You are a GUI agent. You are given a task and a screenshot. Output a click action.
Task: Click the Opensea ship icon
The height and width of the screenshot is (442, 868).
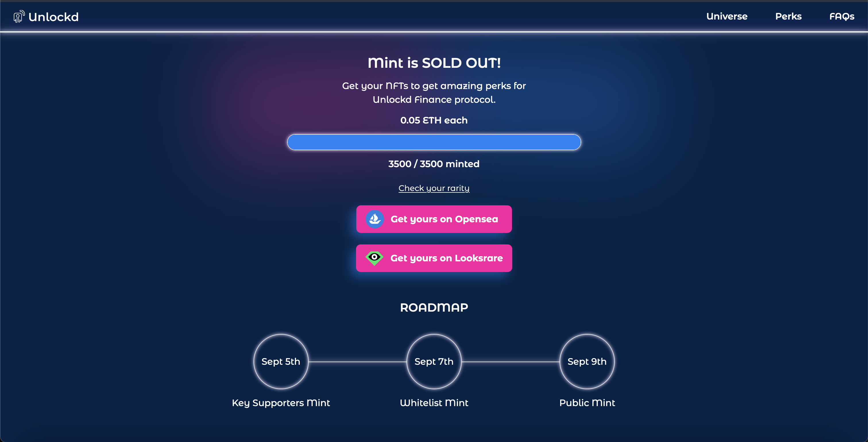tap(374, 219)
